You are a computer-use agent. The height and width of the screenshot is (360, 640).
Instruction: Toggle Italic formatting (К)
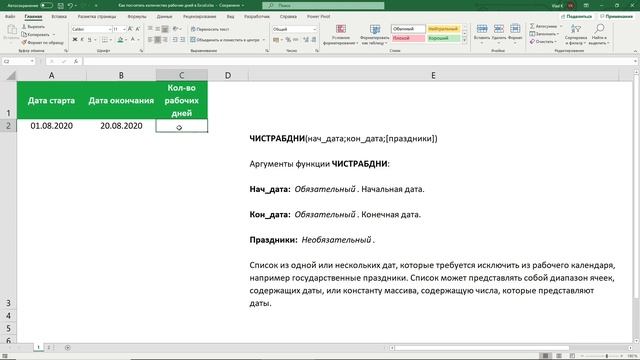82,40
